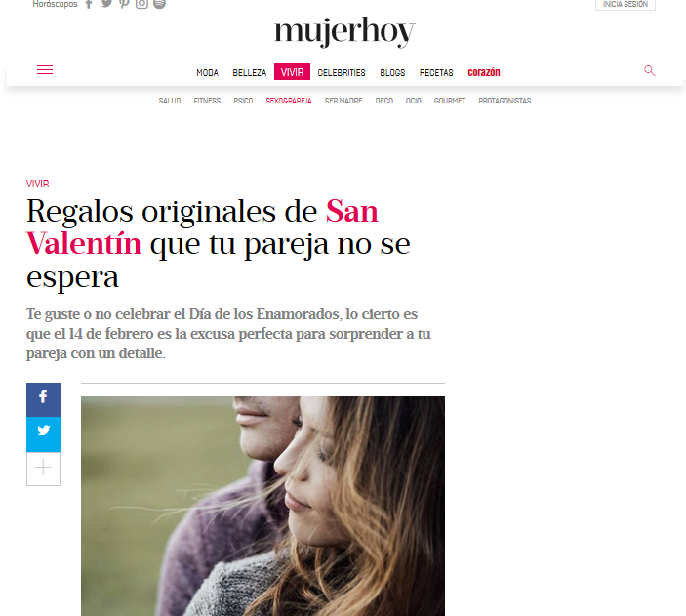Open Twitter icon in top bar
Viewport: 686px width, 616px height.
(x=106, y=4)
